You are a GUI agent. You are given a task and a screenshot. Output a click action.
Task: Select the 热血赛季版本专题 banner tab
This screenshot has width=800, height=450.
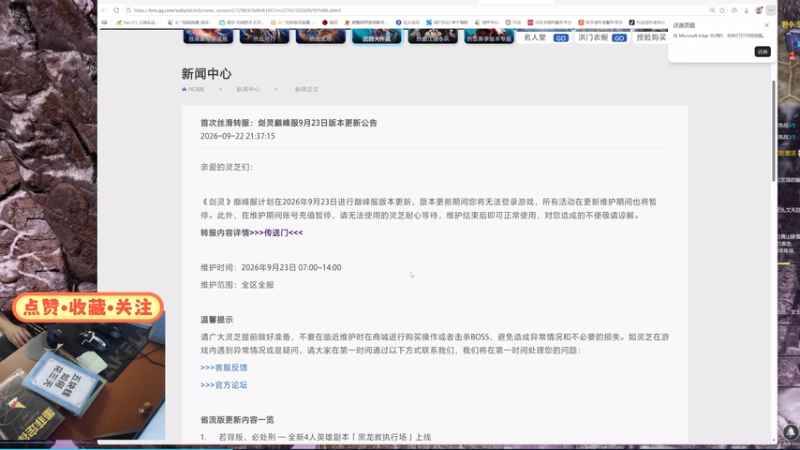(x=489, y=36)
